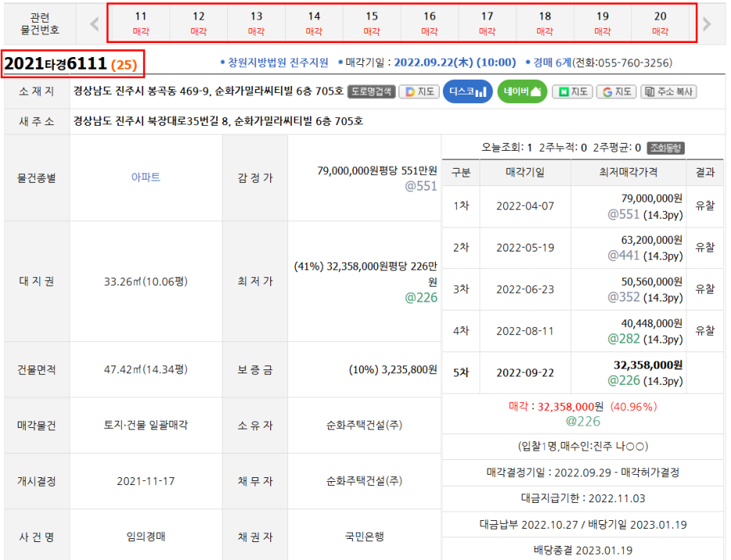731x560 pixels.
Task: Select related item number 15
Action: tap(372, 23)
